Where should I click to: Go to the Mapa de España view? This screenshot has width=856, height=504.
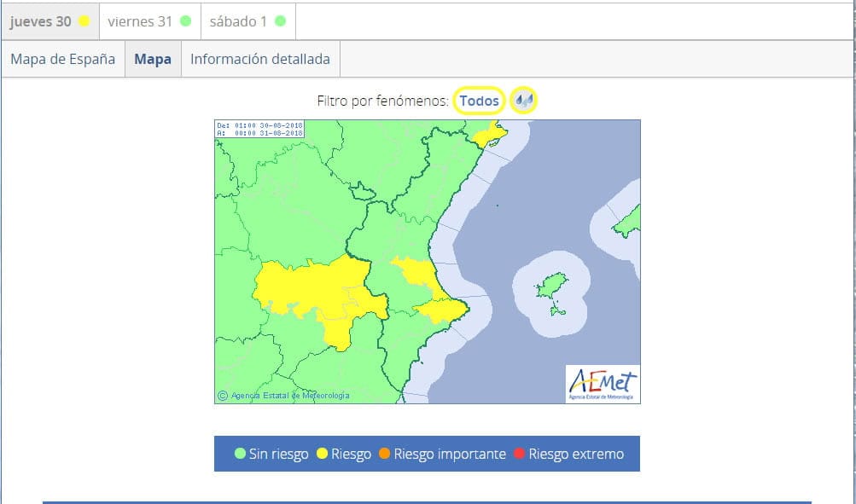pyautogui.click(x=63, y=60)
